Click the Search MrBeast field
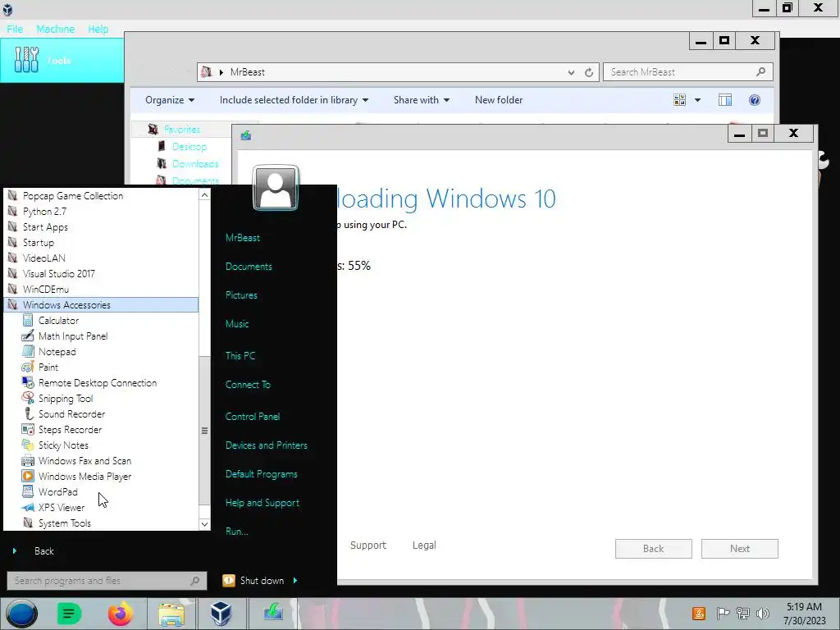Viewport: 840px width, 630px height. coord(688,72)
